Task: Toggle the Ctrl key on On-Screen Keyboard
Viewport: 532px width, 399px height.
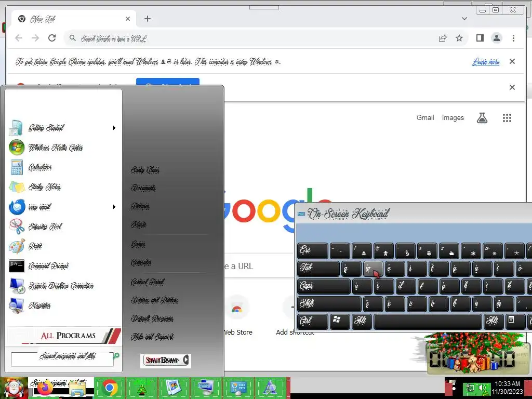Action: click(312, 321)
